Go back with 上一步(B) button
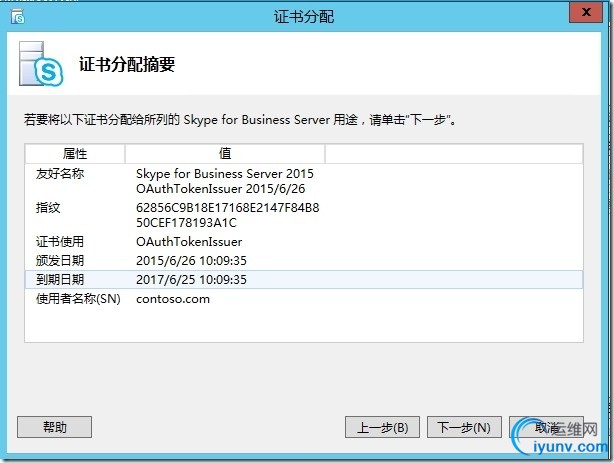This screenshot has width=614, height=463. click(x=382, y=427)
